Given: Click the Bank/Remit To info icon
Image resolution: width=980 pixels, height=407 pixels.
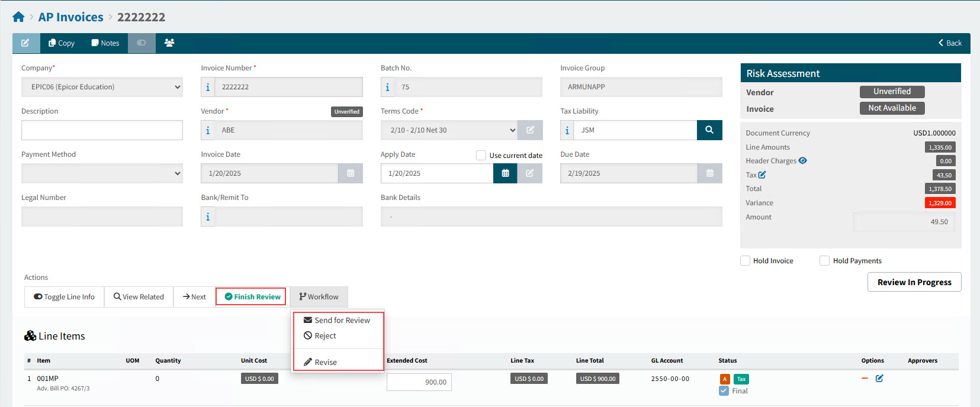Looking at the screenshot, I should click(x=208, y=217).
